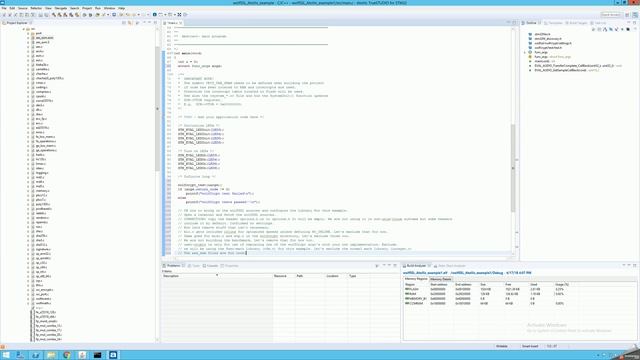
Task: Click the Open Perspective icon
Action: click(627, 15)
